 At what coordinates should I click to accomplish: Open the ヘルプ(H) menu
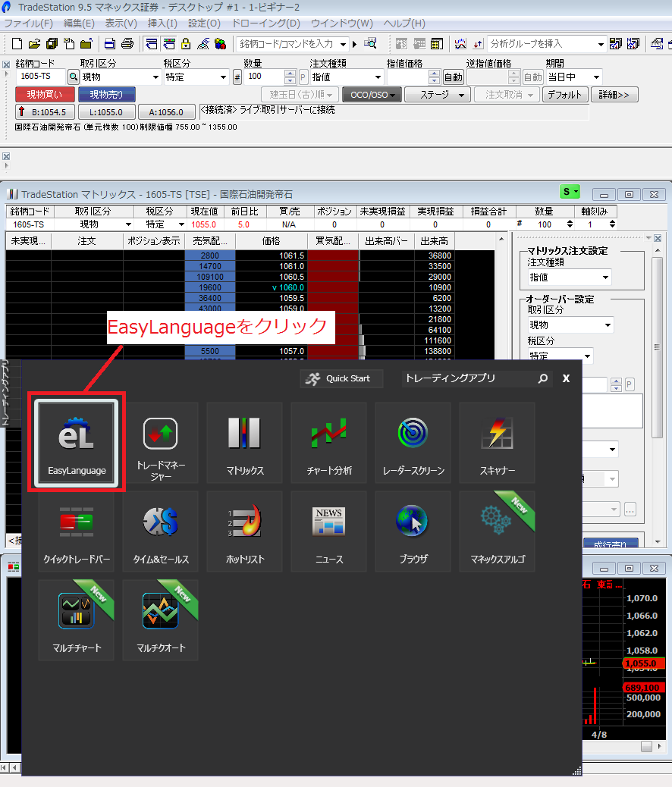tap(404, 24)
